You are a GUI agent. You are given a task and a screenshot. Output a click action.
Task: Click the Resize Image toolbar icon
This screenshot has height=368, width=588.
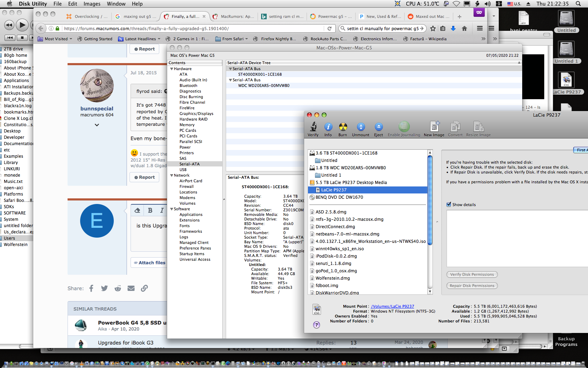(478, 129)
